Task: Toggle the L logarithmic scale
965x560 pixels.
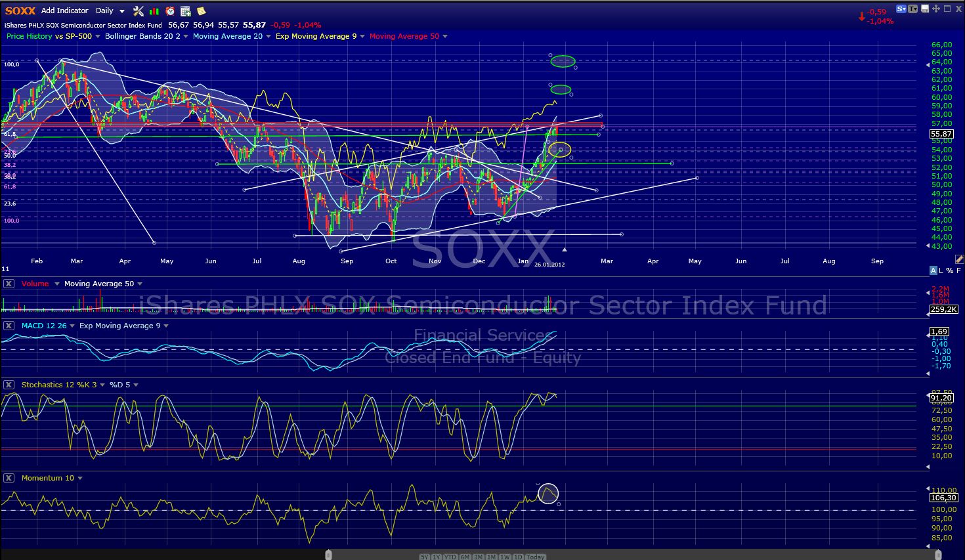Action: [x=942, y=270]
